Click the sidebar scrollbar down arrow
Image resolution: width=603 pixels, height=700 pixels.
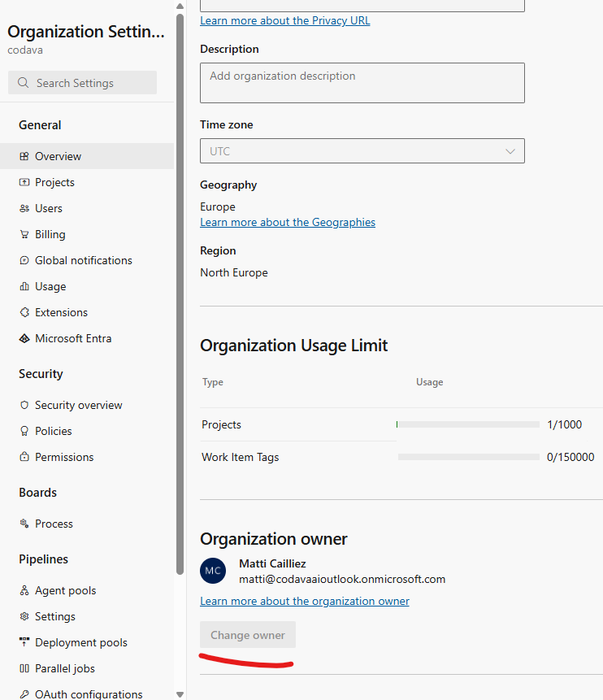(180, 694)
